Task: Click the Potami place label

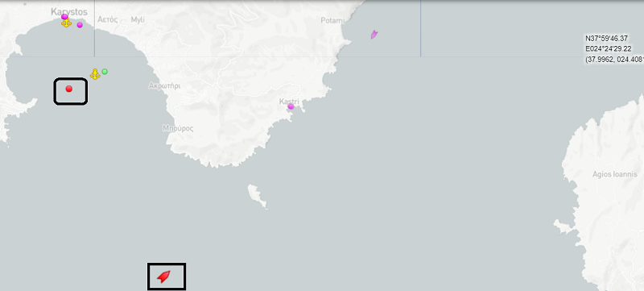Action: [x=332, y=20]
